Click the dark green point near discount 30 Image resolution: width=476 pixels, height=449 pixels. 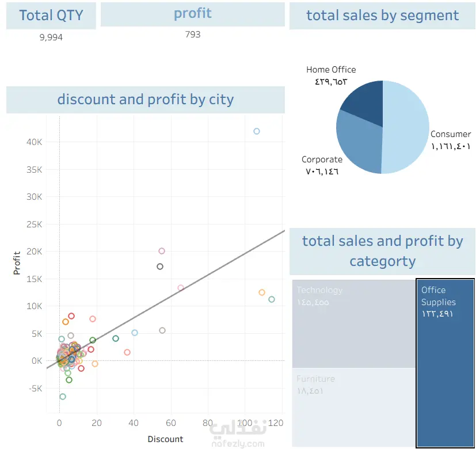click(x=116, y=338)
